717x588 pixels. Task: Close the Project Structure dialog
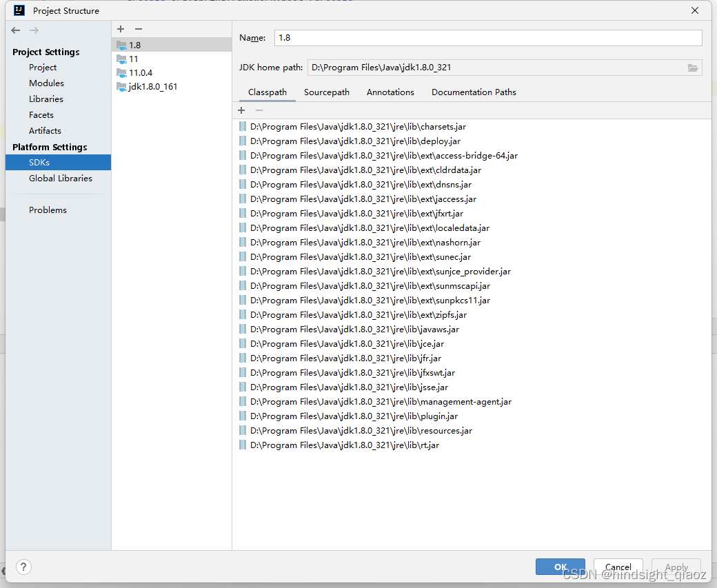coord(695,10)
